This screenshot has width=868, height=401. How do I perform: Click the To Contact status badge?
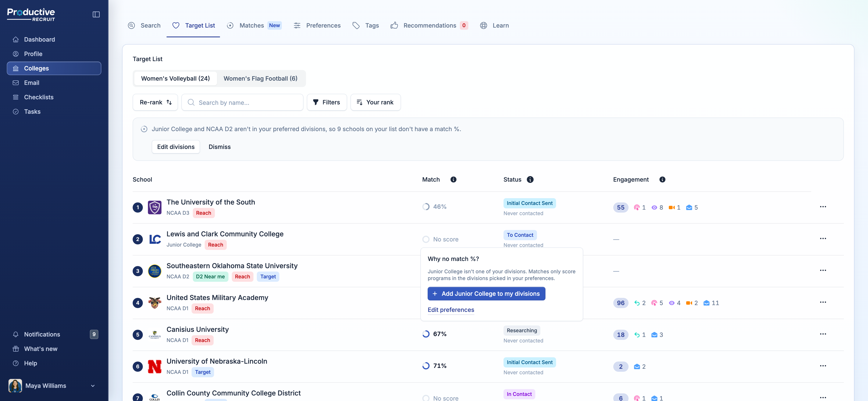point(520,235)
